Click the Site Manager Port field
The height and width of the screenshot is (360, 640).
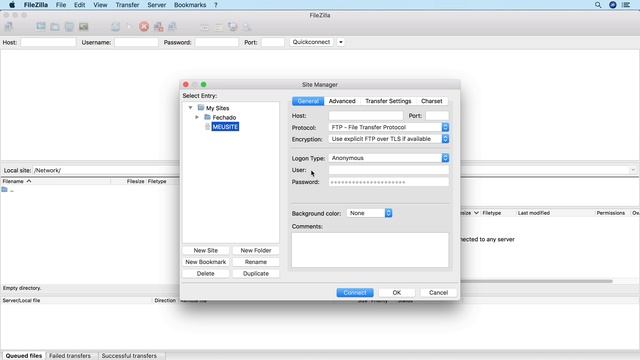click(x=437, y=116)
